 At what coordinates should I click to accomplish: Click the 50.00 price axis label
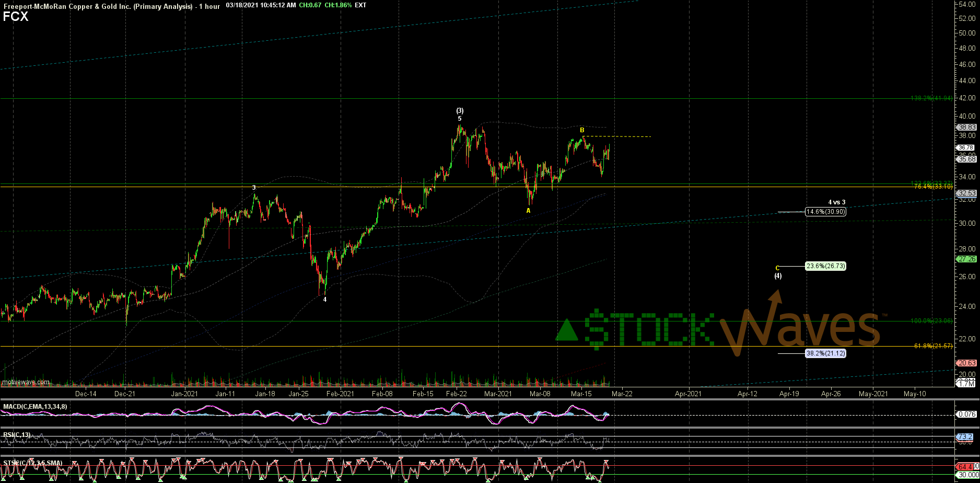click(967, 33)
